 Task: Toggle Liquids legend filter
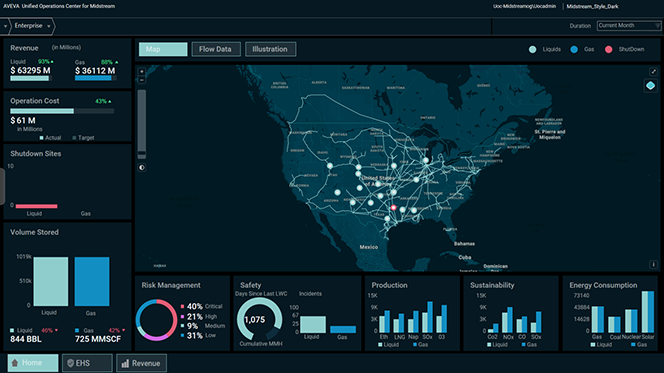pos(545,50)
